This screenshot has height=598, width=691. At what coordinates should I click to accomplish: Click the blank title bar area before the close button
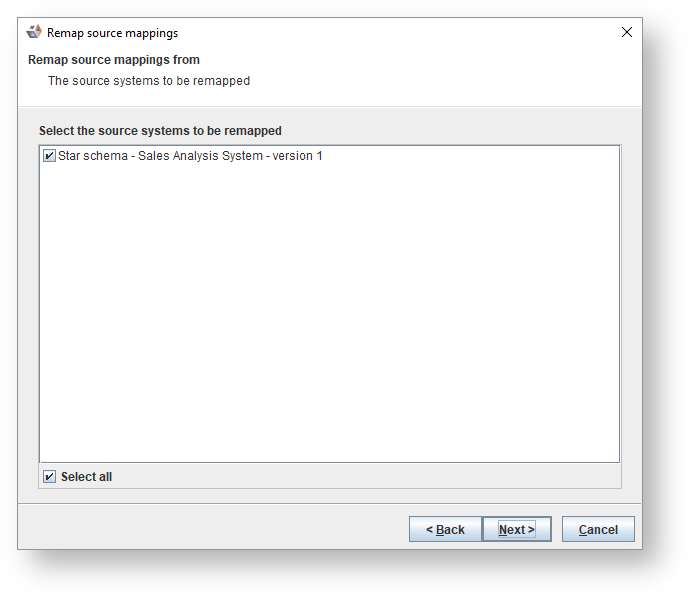coord(400,32)
